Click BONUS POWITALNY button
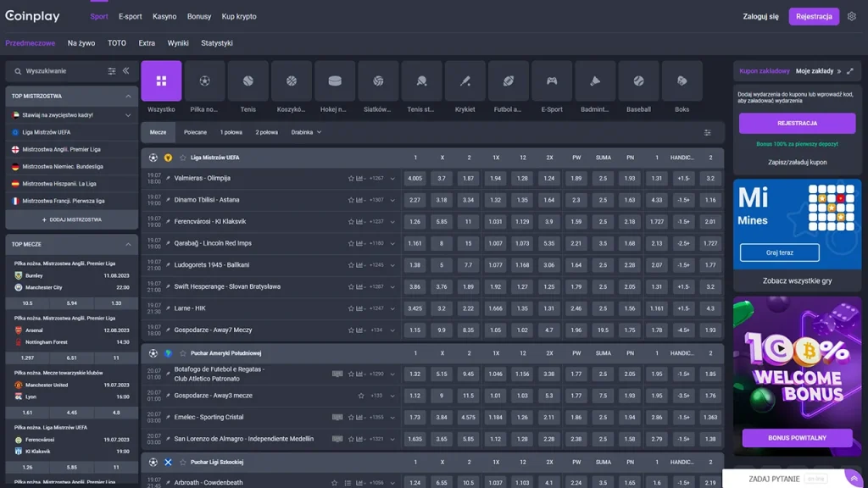This screenshot has height=488, width=868. (x=797, y=438)
